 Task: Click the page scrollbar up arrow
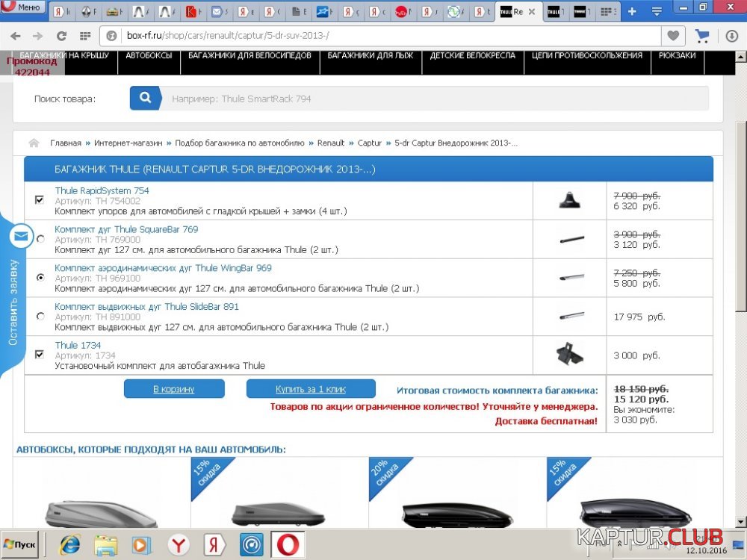coord(741,57)
